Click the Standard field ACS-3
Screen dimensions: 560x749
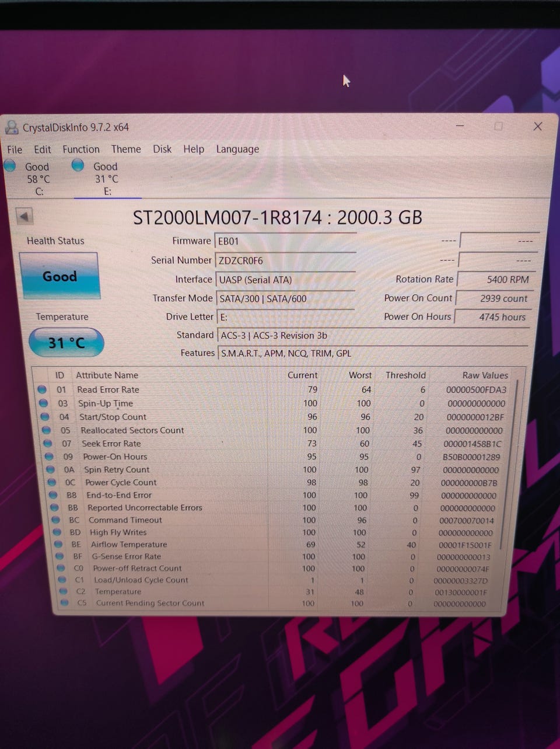coord(373,336)
